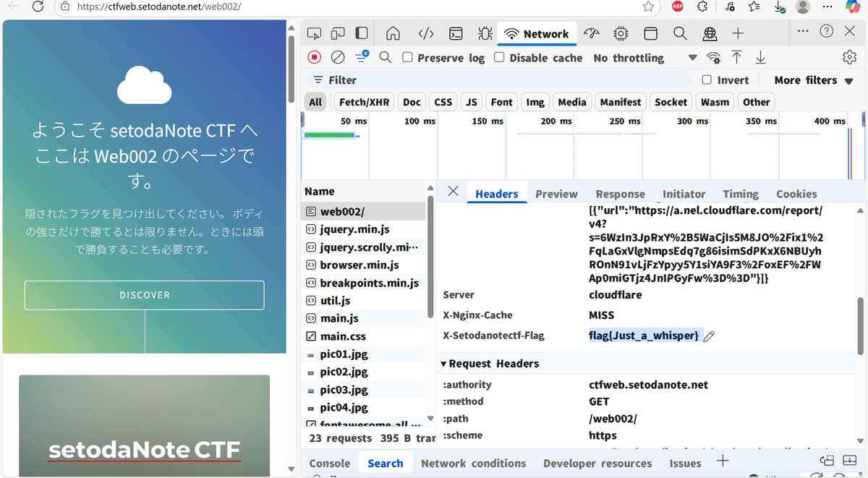868x478 pixels.
Task: Toggle device emulation mode
Action: click(x=337, y=33)
